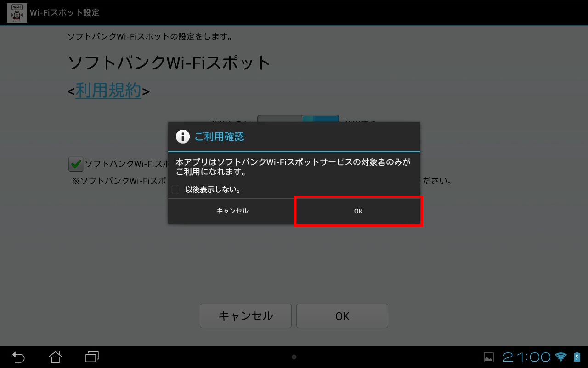
Task: Tap the large キャンセル button at page bottom
Action: click(x=246, y=316)
